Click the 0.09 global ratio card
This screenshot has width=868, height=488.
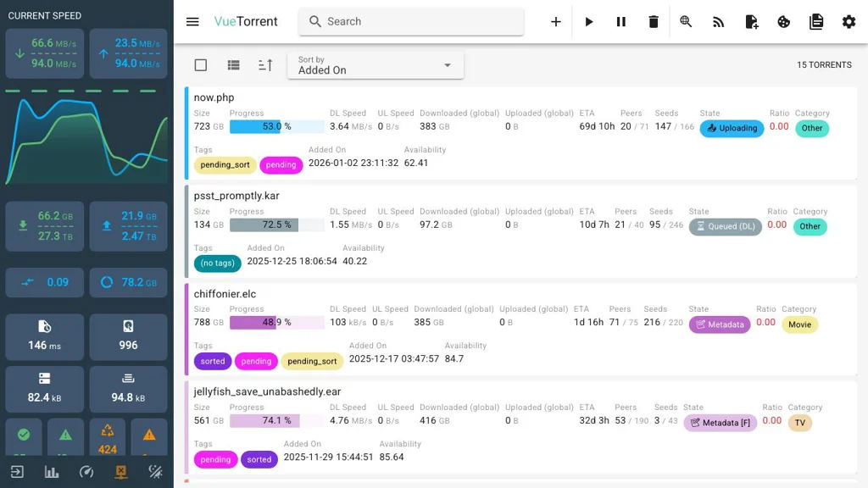[45, 282]
